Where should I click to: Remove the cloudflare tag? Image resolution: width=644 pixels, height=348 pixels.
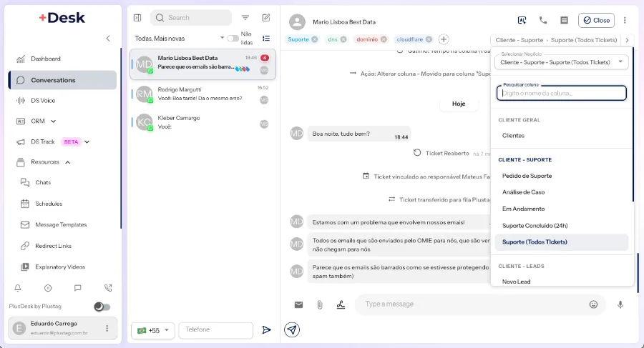click(x=429, y=39)
